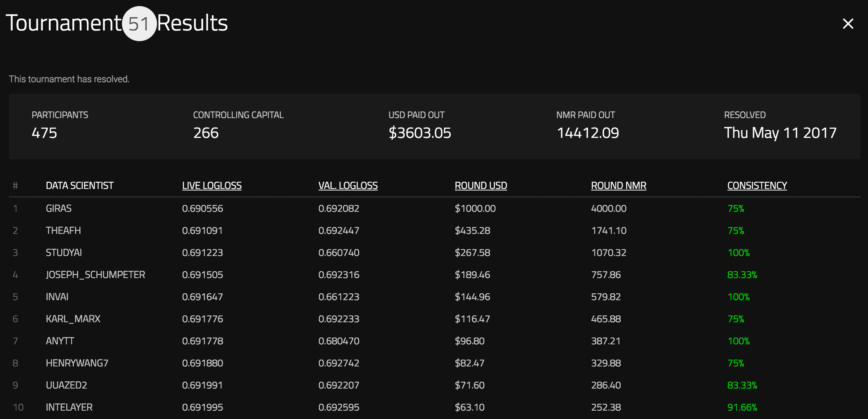Open JOSEPH_SCHUMPETER's entry
The height and width of the screenshot is (419, 868).
click(x=95, y=274)
